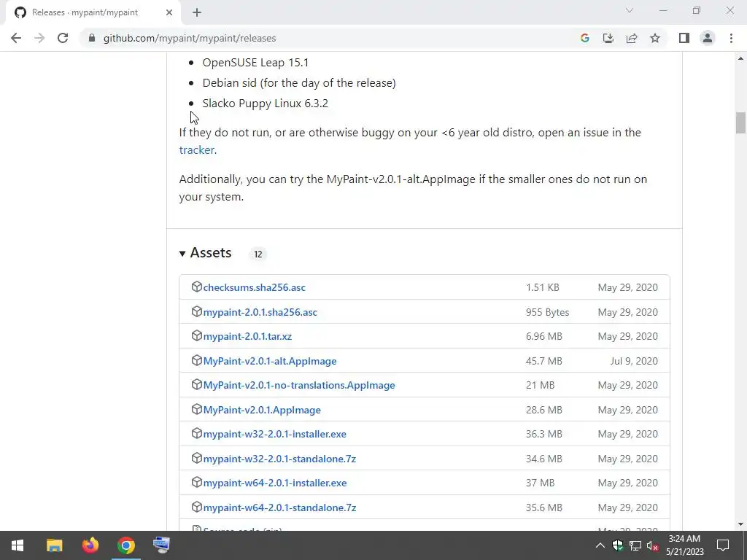The image size is (747, 560).
Task: Open the tracker link
Action: pos(196,150)
